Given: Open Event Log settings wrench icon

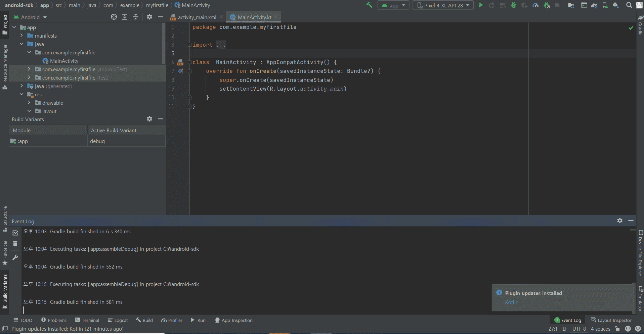Looking at the screenshot, I should pyautogui.click(x=15, y=257).
